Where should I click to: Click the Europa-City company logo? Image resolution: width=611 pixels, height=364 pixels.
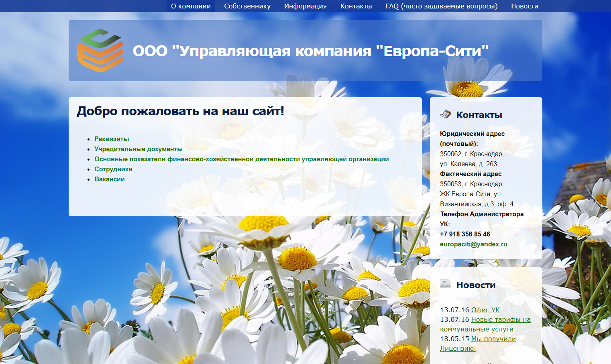(100, 51)
